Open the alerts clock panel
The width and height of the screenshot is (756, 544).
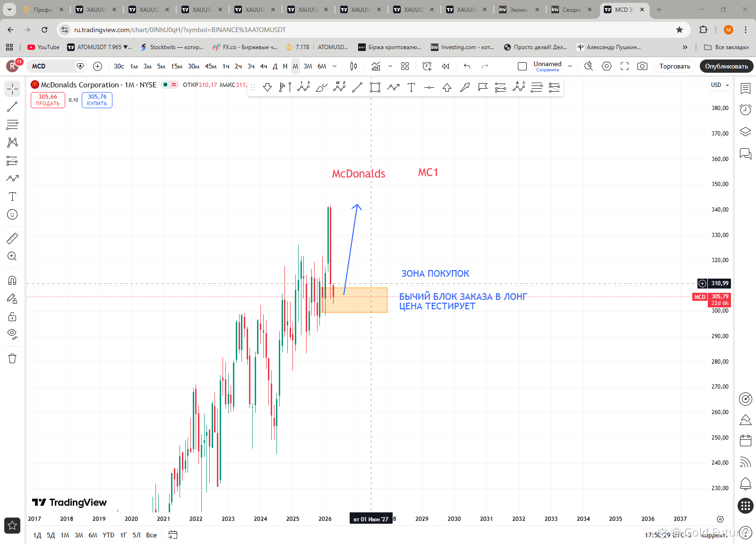point(746,110)
